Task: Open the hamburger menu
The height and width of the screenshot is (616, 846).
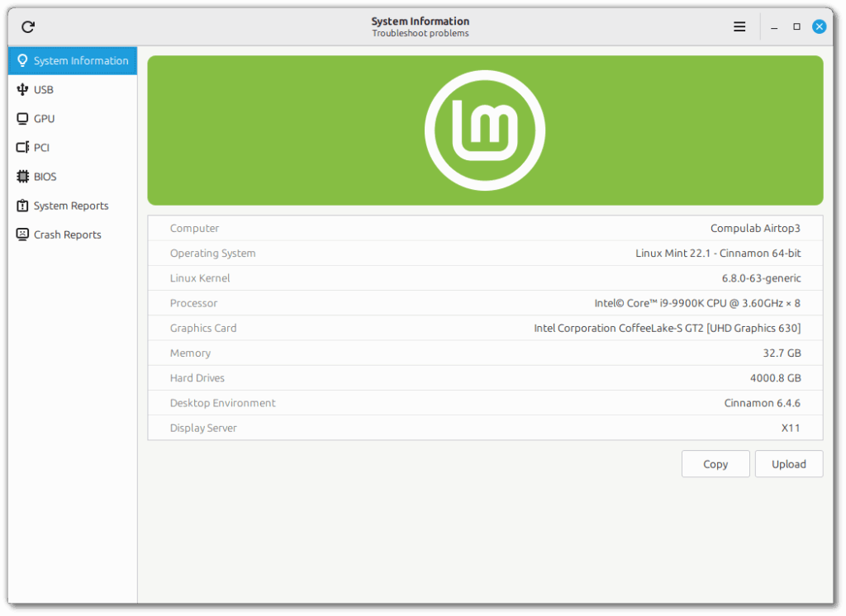Action: click(739, 26)
